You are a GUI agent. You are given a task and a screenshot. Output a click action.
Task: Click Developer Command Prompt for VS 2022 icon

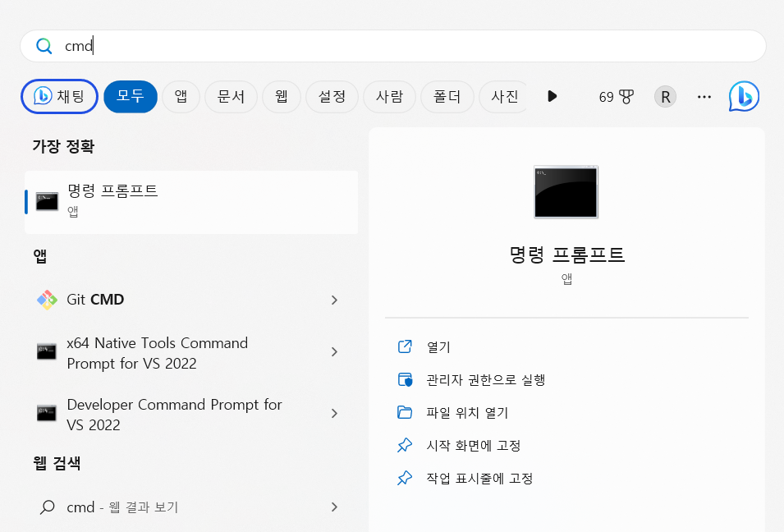pos(47,413)
